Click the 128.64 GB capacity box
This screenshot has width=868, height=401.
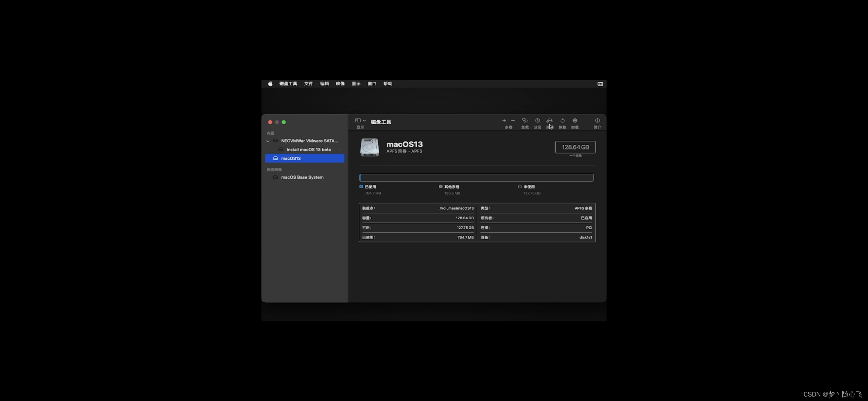tap(575, 147)
